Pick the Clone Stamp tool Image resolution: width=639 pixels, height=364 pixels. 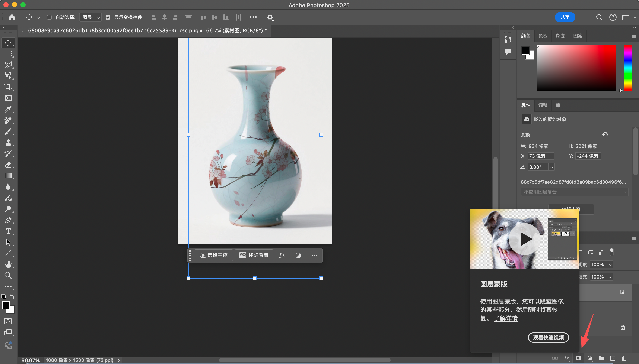[x=8, y=143]
